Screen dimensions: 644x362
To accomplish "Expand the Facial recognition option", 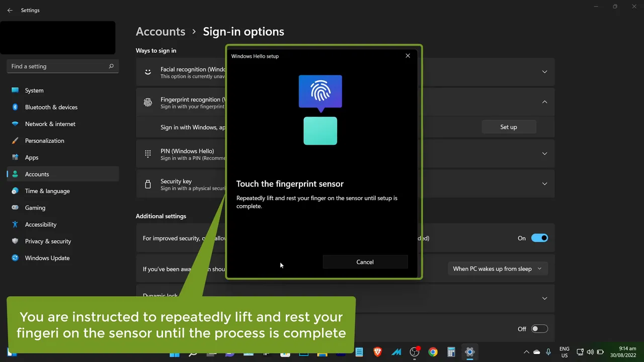I will click(x=544, y=72).
